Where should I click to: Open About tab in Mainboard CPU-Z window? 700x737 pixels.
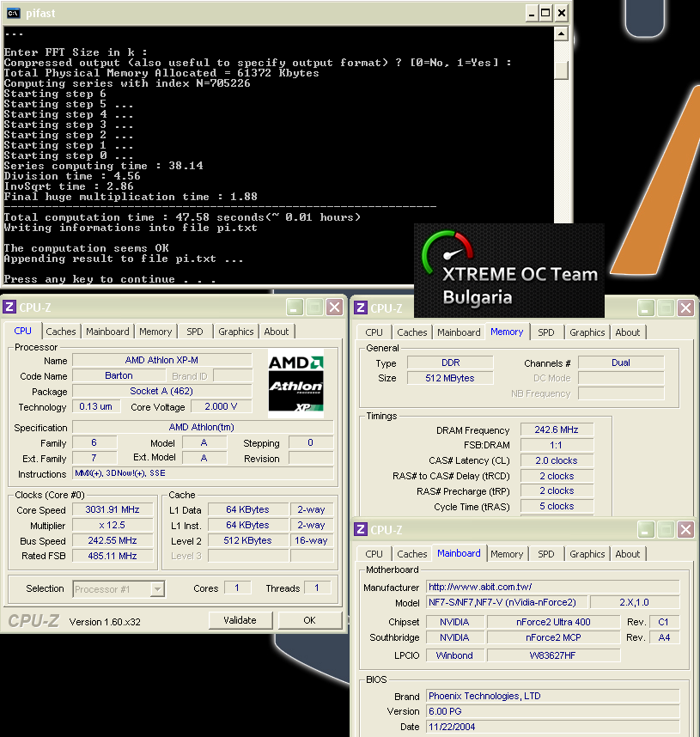pos(628,554)
